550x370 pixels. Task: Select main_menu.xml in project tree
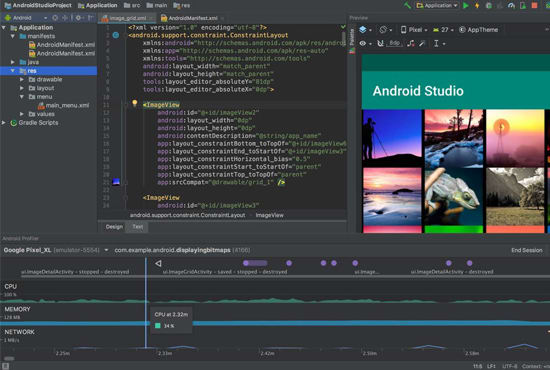click(x=63, y=105)
